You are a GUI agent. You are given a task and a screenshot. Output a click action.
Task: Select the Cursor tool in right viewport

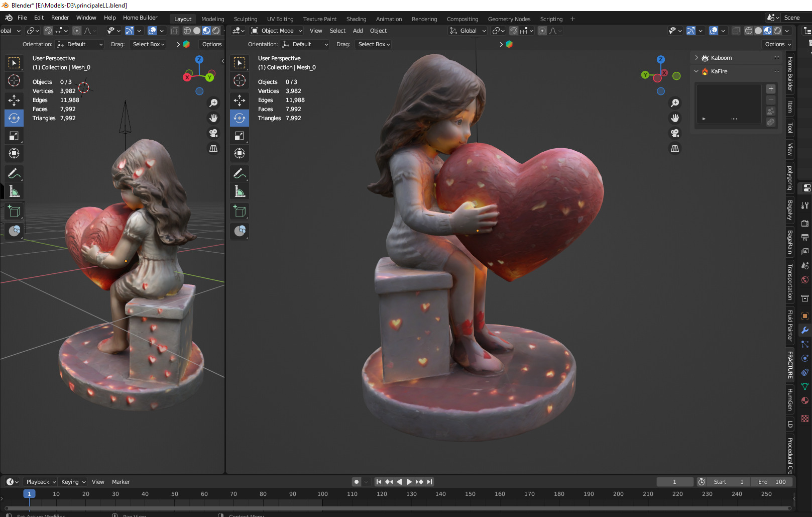coord(240,80)
